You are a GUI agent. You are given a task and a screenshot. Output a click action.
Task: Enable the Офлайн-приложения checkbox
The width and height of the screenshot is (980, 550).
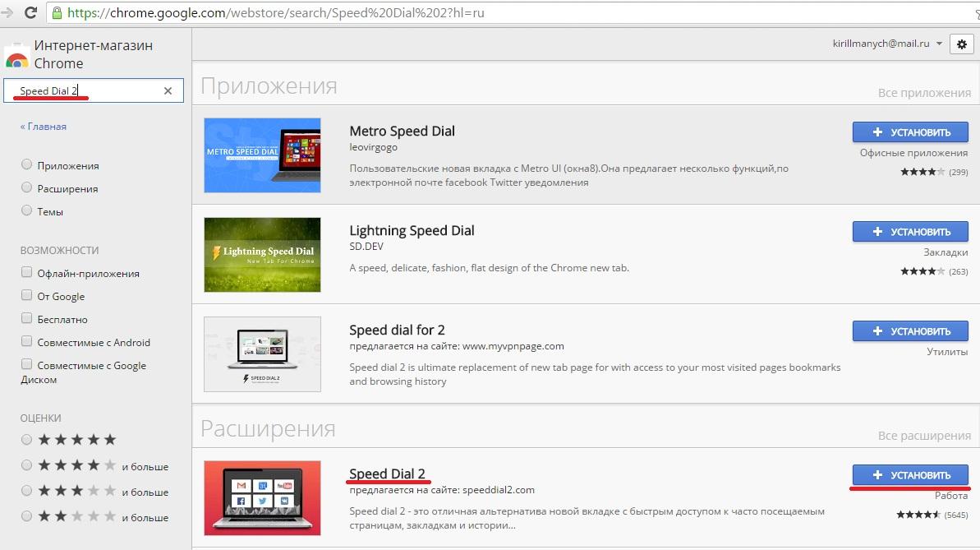pos(26,272)
